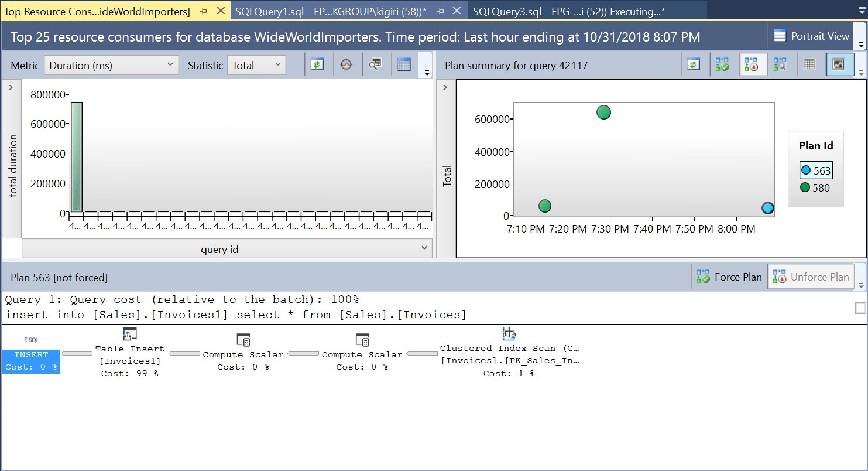
Task: Select the Table Insert [Invoices1] operator
Action: point(130,351)
